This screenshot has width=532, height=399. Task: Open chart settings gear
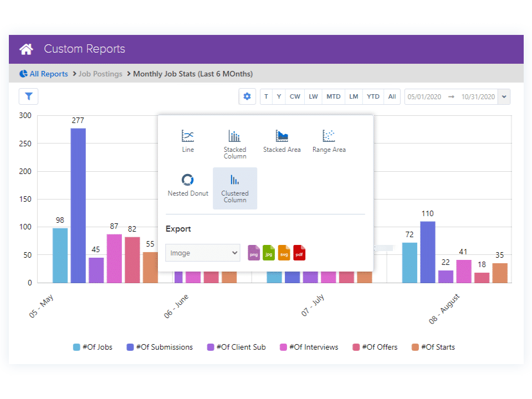pos(247,96)
